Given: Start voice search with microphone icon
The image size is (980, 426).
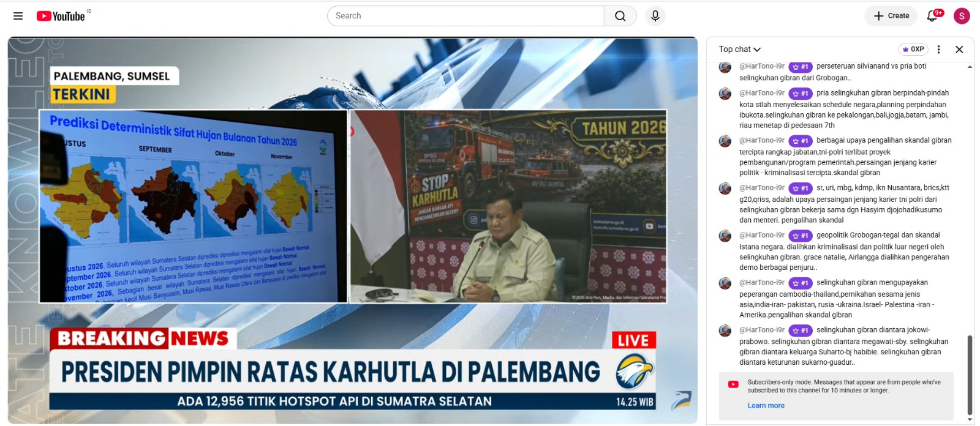Looking at the screenshot, I should click(655, 16).
